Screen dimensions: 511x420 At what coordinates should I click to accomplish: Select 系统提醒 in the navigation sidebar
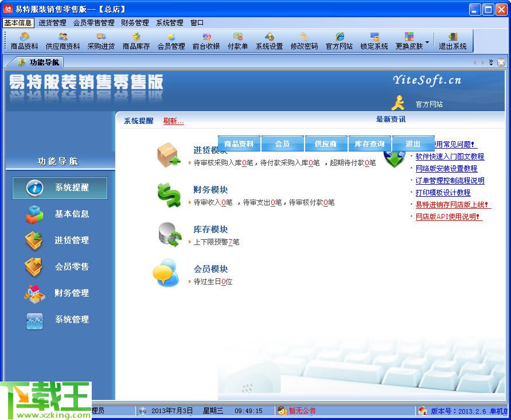60,188
